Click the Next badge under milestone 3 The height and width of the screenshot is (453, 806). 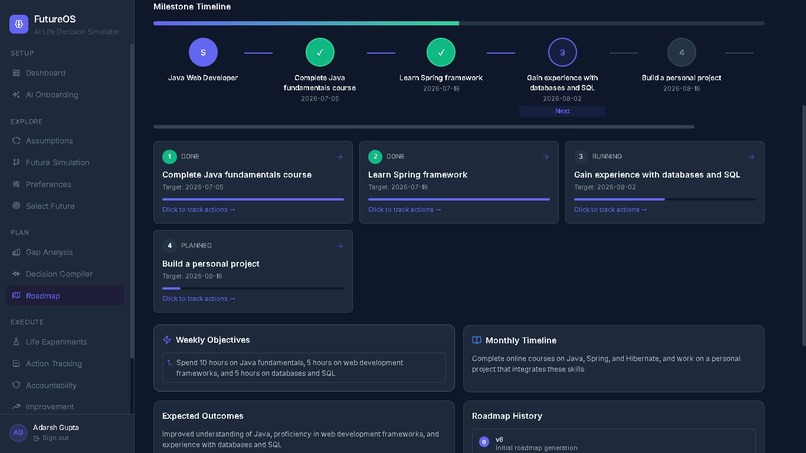[x=562, y=111]
